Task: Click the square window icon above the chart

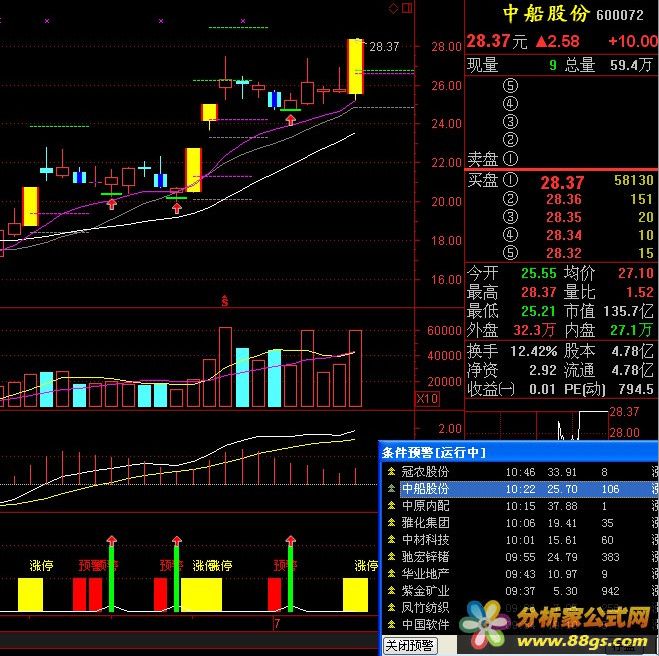Action: [x=407, y=8]
